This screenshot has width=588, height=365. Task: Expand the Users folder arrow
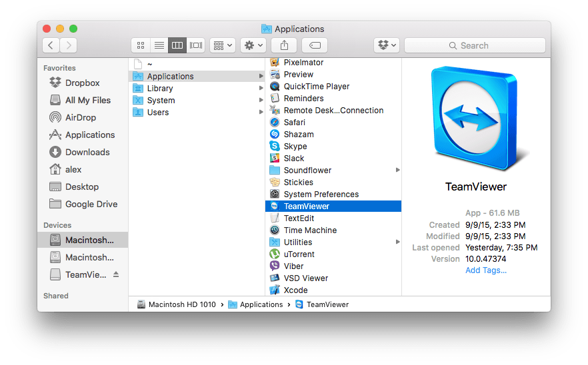(261, 112)
